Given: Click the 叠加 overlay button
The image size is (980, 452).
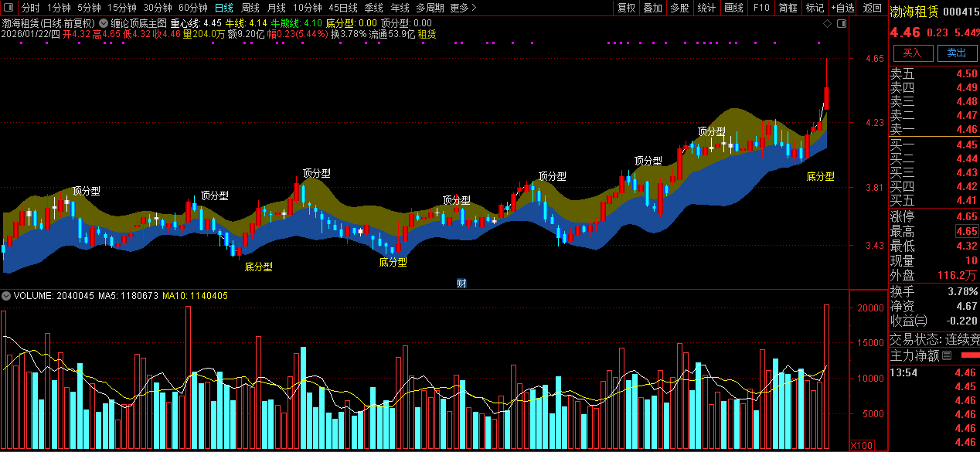Looking at the screenshot, I should 653,8.
